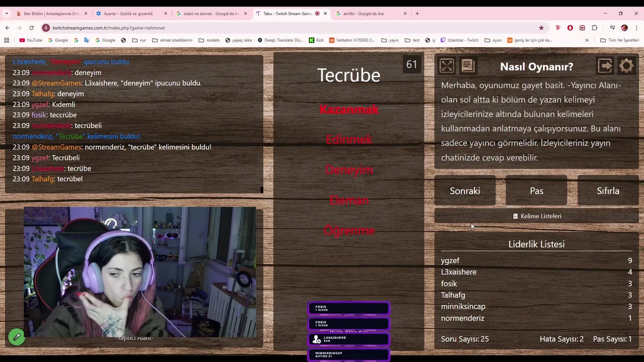
Task: Click the exit arrow icon next to settings
Action: [x=605, y=66]
